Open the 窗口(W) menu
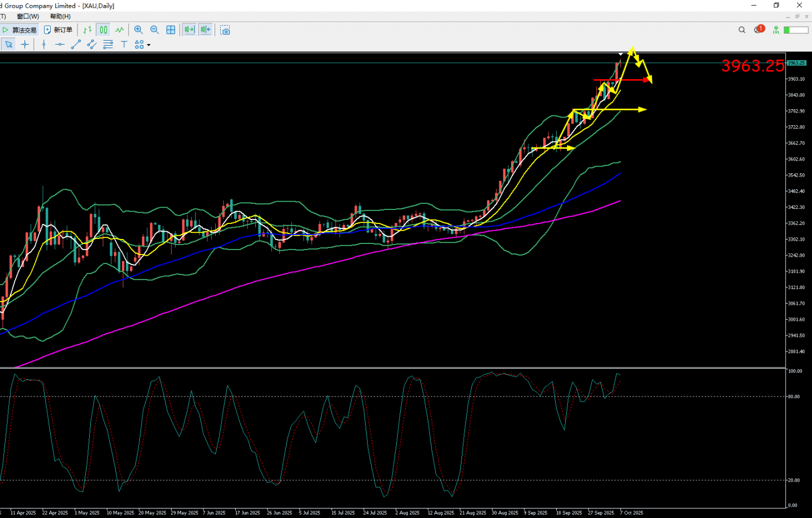 tap(28, 16)
